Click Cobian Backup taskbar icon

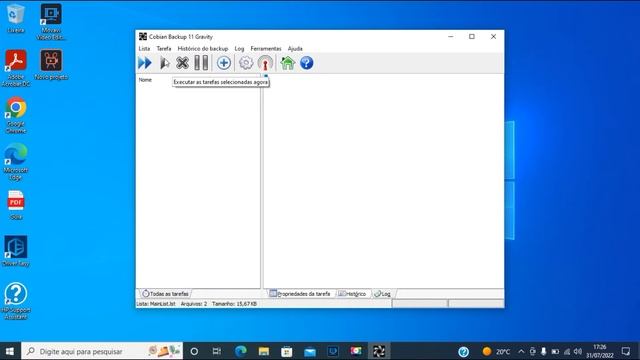pos(379,351)
